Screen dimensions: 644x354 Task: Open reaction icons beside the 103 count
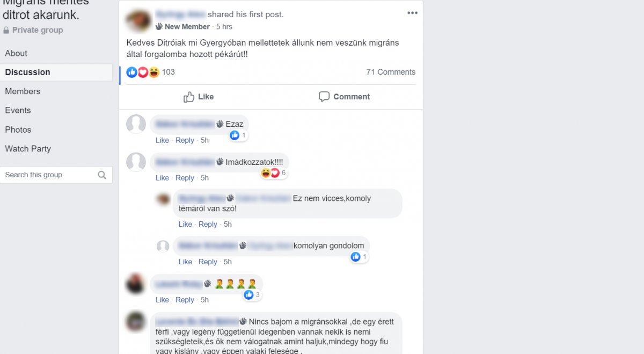pyautogui.click(x=143, y=72)
